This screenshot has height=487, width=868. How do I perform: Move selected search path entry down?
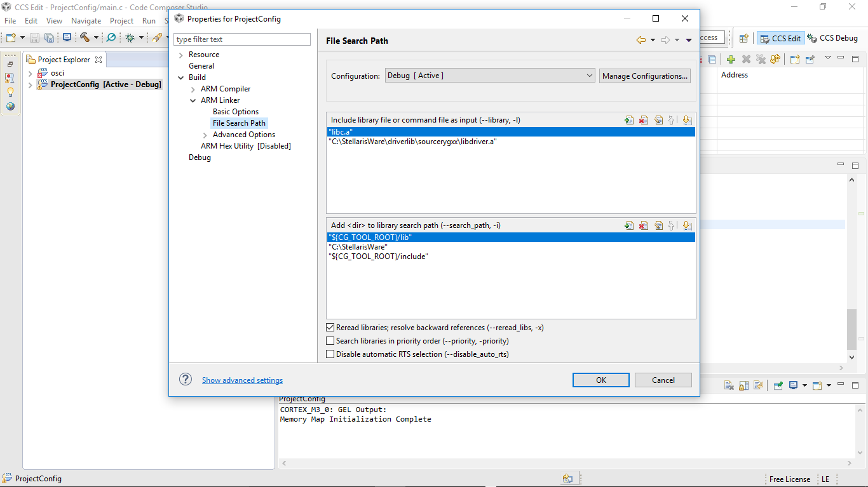point(686,225)
